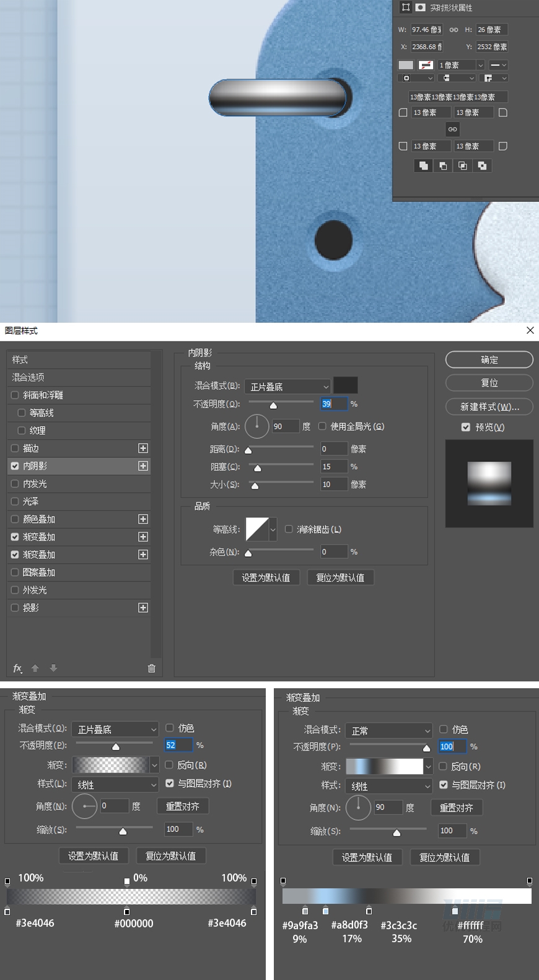
Task: Select the 等高线 sub-row
Action: pyautogui.click(x=79, y=413)
